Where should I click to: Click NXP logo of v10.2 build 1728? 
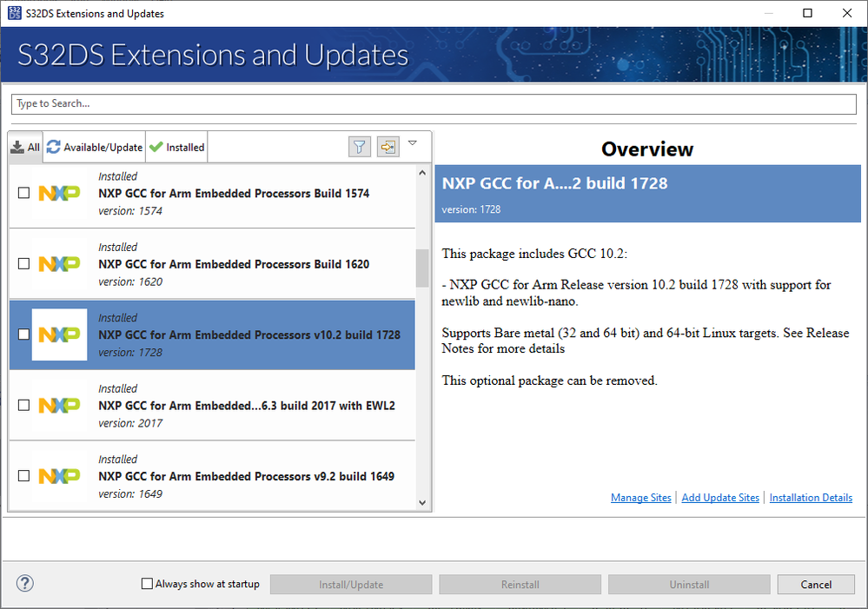tap(59, 335)
